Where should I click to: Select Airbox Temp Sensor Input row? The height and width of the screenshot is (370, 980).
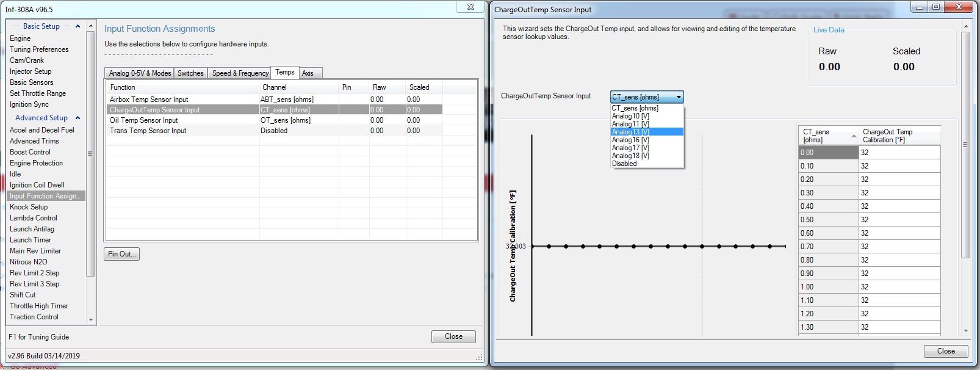[x=275, y=100]
